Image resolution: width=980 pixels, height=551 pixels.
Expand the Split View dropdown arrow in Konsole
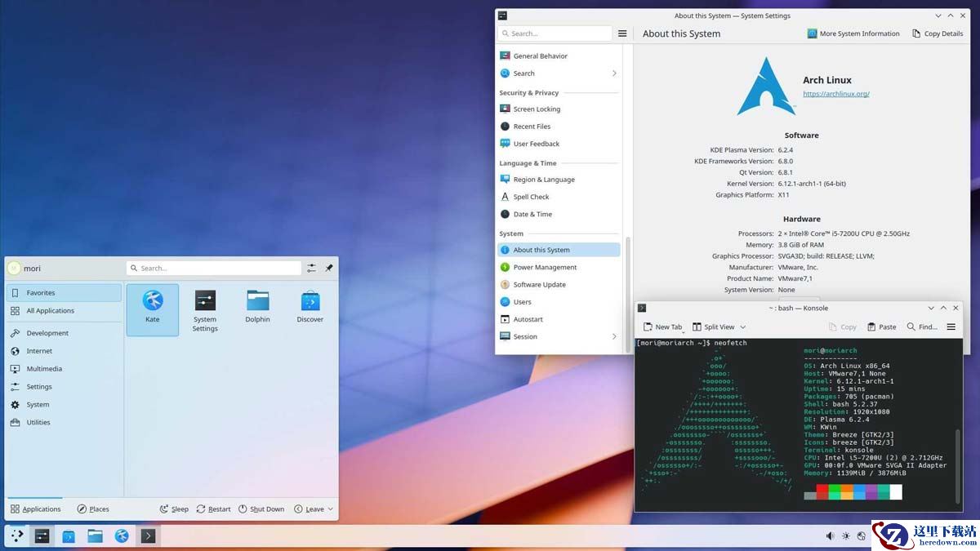[743, 327]
